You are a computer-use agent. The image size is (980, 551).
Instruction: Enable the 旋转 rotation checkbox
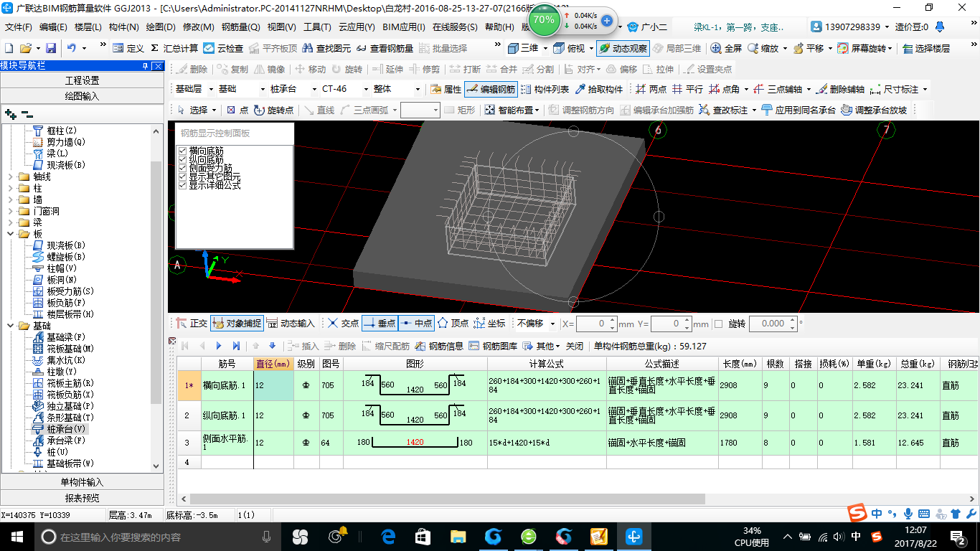coord(719,324)
